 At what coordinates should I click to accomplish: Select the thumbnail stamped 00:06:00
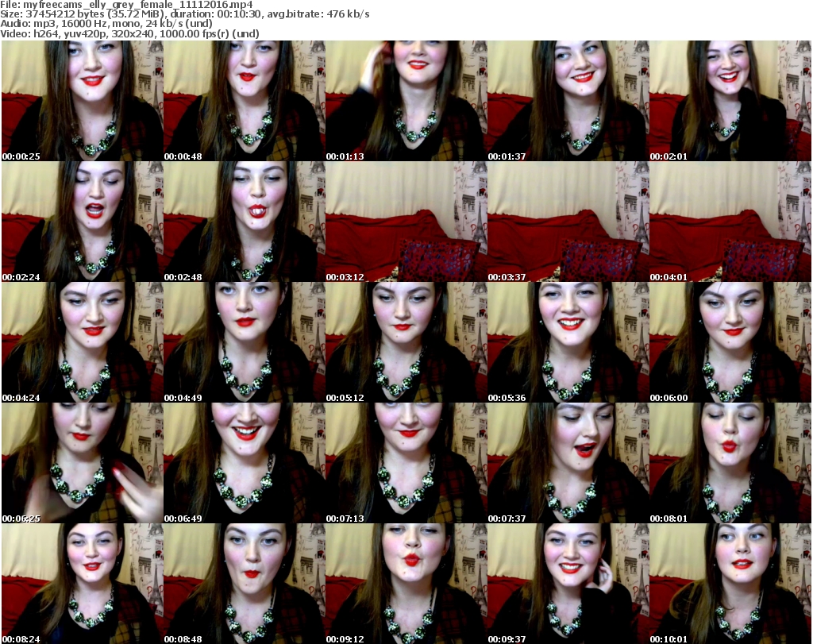coord(730,342)
